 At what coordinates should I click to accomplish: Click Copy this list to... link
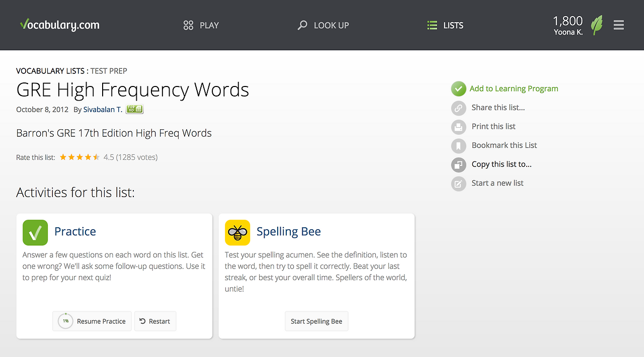(502, 164)
